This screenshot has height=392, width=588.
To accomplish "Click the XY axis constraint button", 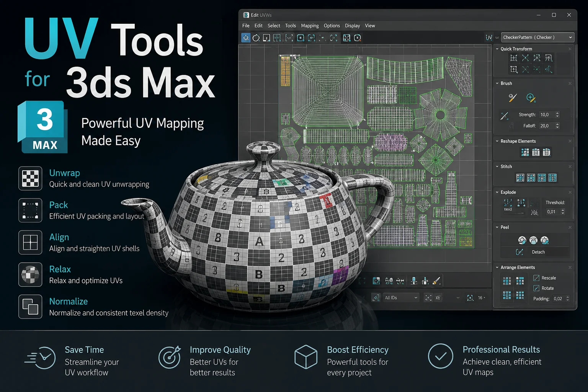I will click(438, 297).
